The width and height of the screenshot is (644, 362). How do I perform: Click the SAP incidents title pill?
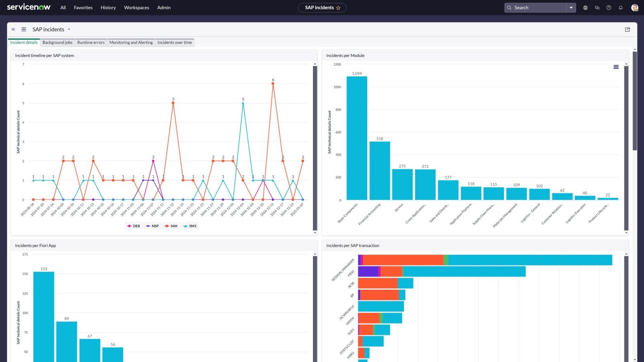[x=322, y=8]
